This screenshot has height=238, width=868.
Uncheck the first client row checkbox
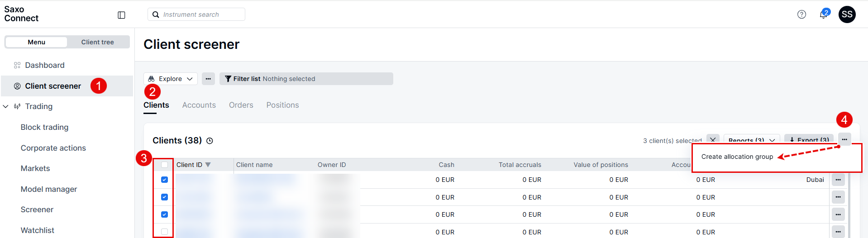[x=164, y=180]
